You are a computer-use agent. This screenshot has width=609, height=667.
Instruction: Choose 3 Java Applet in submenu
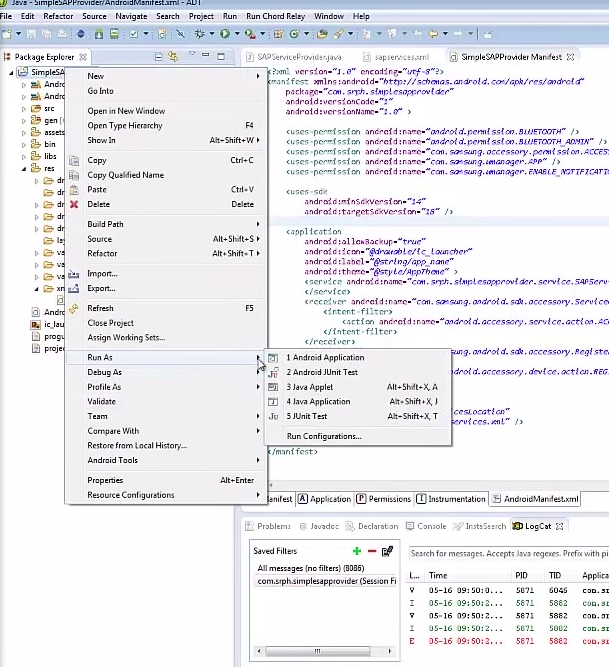tap(357, 387)
